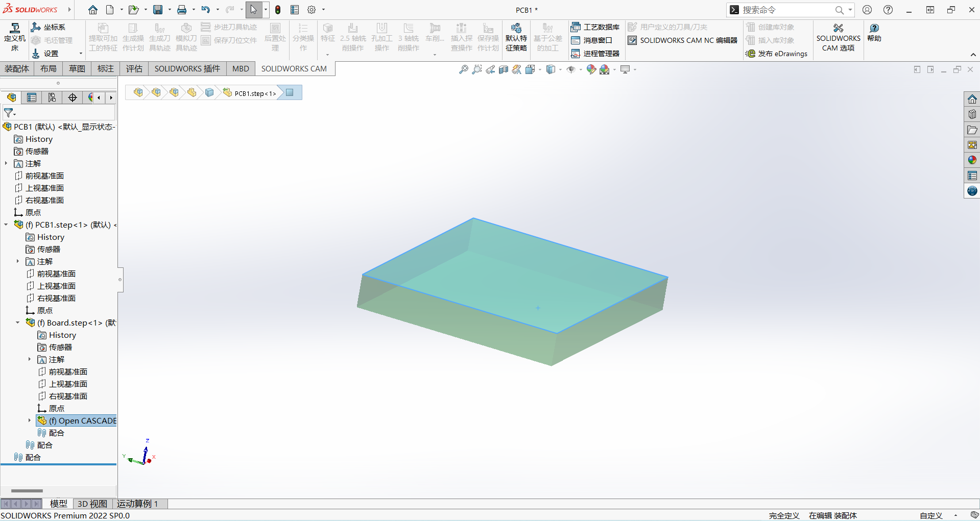This screenshot has width=980, height=521.
Task: Expand the Open CASCADE tree node
Action: pos(30,420)
